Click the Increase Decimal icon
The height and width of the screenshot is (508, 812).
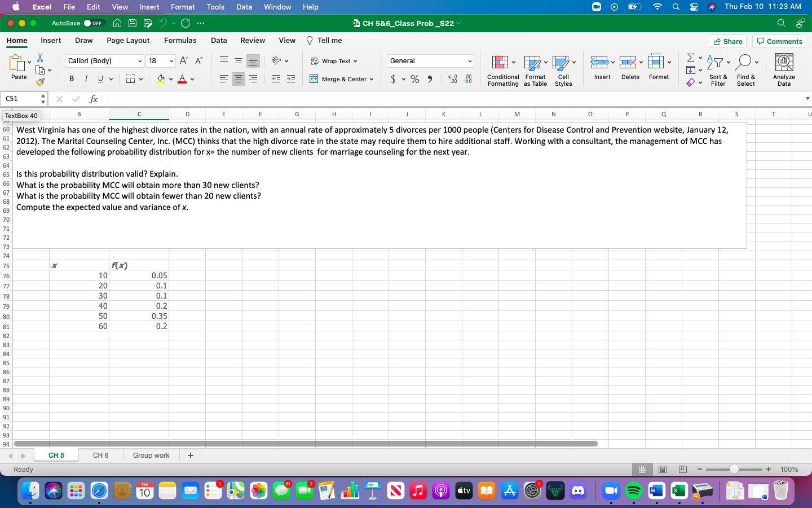click(x=453, y=79)
